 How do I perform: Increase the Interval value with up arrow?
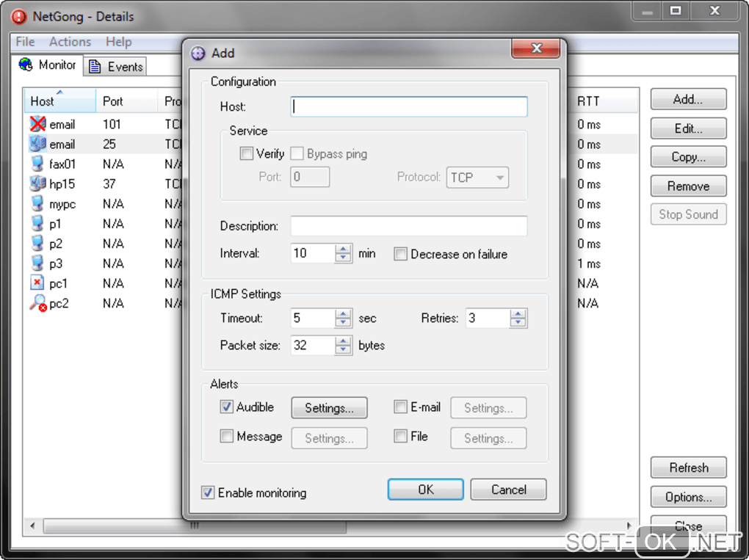coord(343,249)
